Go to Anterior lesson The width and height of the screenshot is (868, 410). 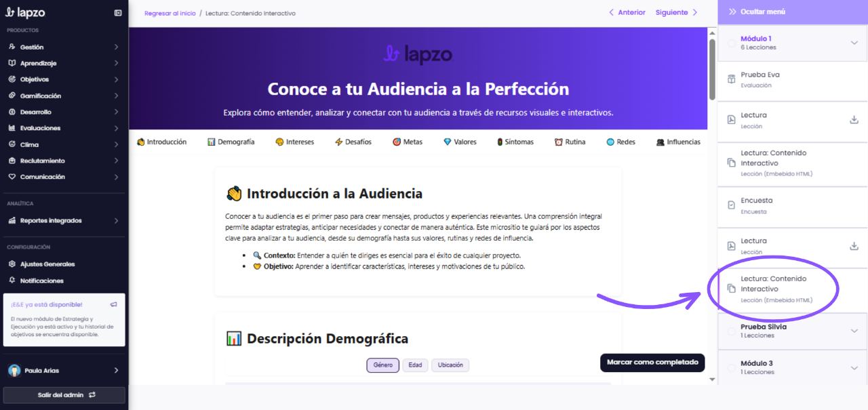[627, 12]
